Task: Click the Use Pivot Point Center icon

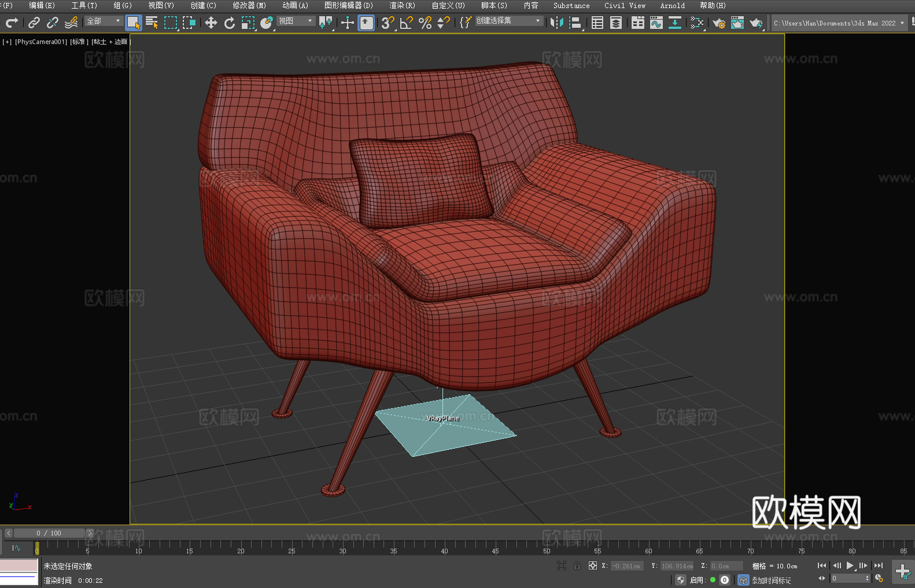Action: pos(326,23)
